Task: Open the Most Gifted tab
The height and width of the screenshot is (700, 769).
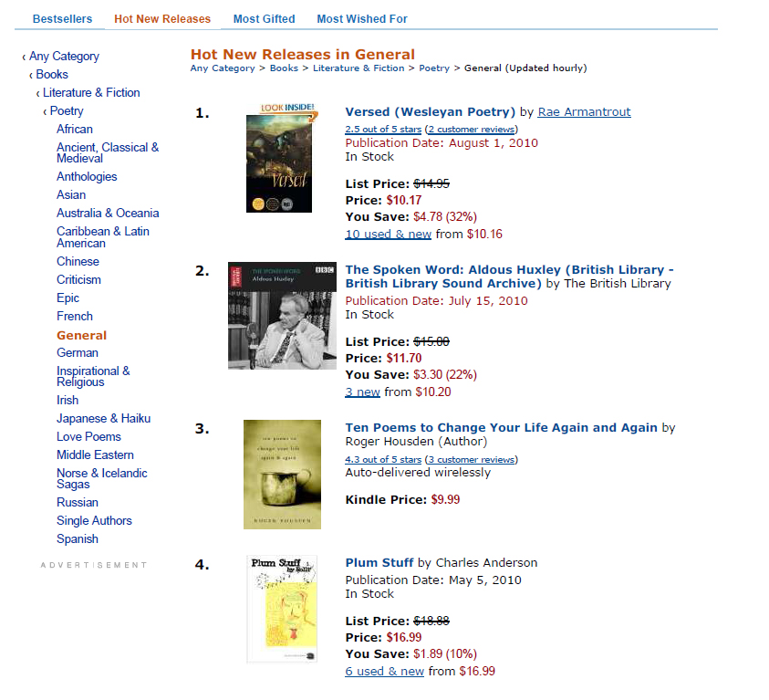Action: (x=264, y=19)
